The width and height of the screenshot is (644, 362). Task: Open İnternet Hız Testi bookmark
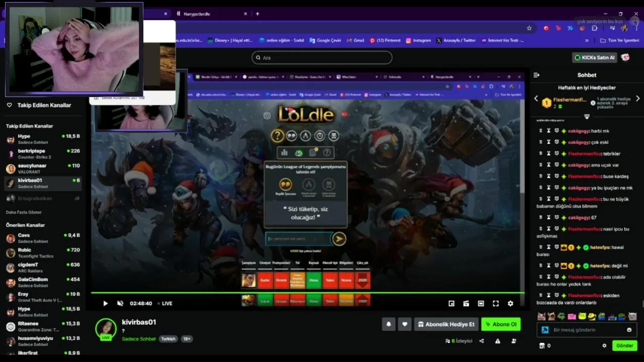(503, 40)
